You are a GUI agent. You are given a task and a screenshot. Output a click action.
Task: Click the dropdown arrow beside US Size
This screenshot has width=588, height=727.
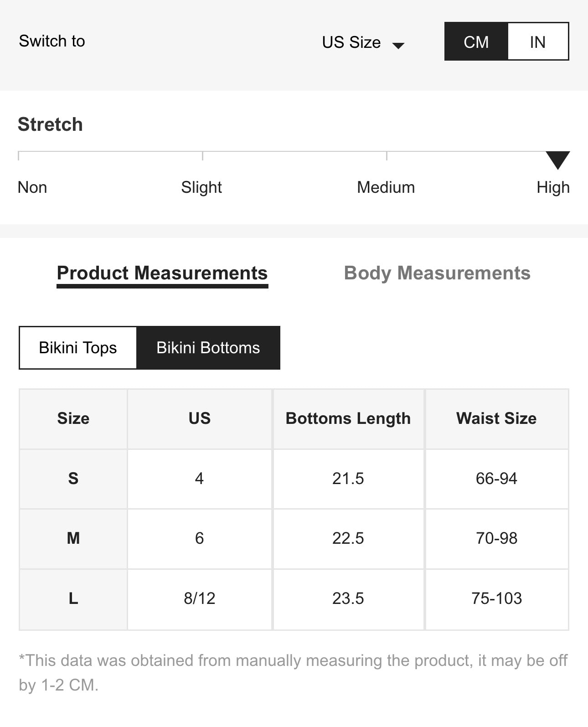(398, 45)
